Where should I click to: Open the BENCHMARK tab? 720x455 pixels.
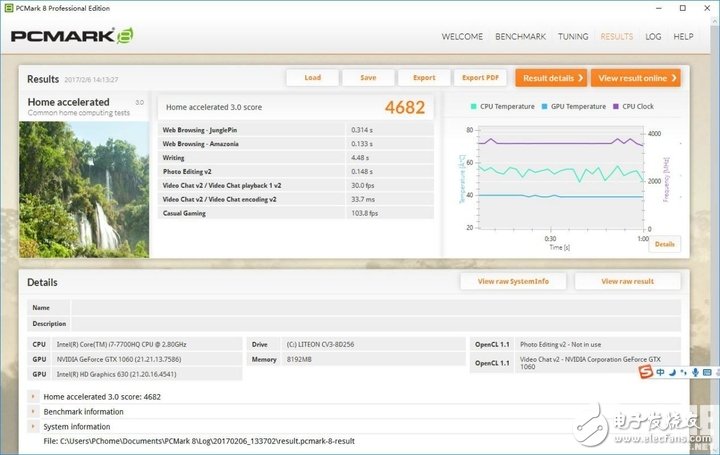pos(523,37)
